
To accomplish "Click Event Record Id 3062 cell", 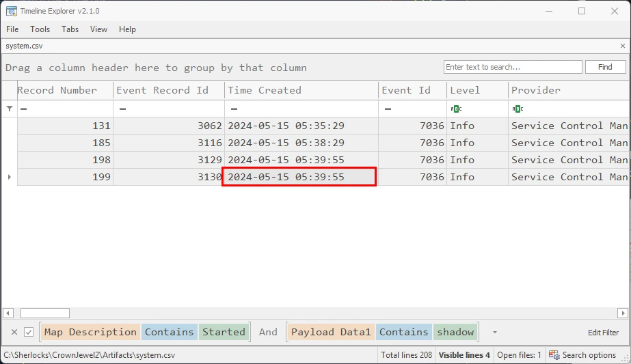I will tap(169, 126).
